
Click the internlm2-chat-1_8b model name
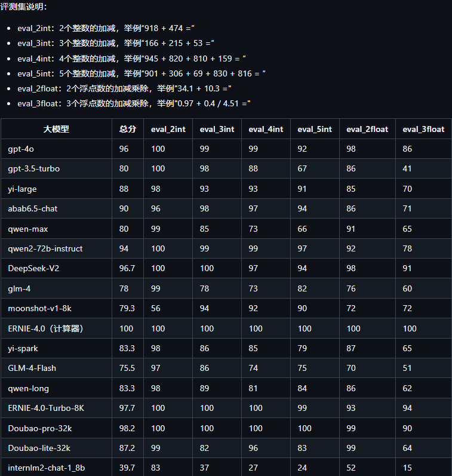[47, 468]
